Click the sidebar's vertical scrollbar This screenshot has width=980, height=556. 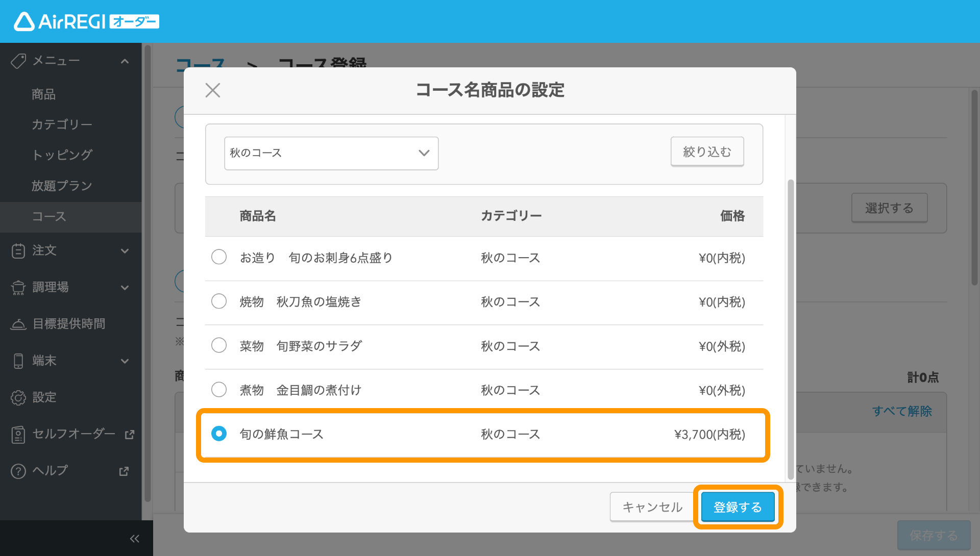[148, 273]
